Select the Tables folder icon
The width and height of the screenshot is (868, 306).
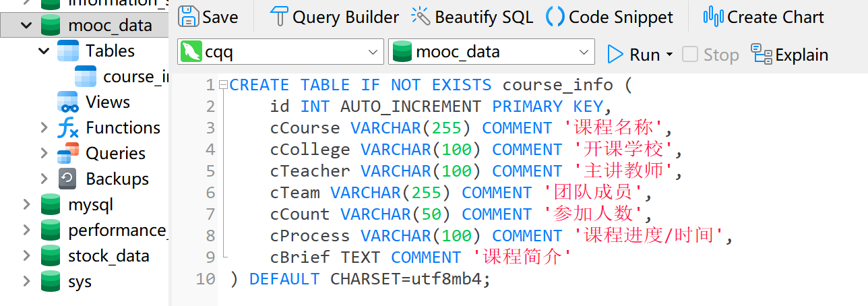pos(68,51)
